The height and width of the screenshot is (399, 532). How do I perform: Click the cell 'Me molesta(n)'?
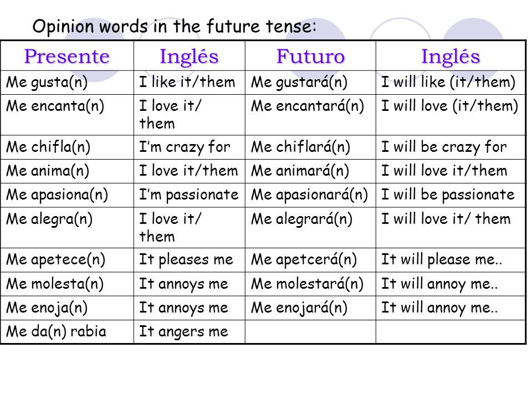point(67,284)
